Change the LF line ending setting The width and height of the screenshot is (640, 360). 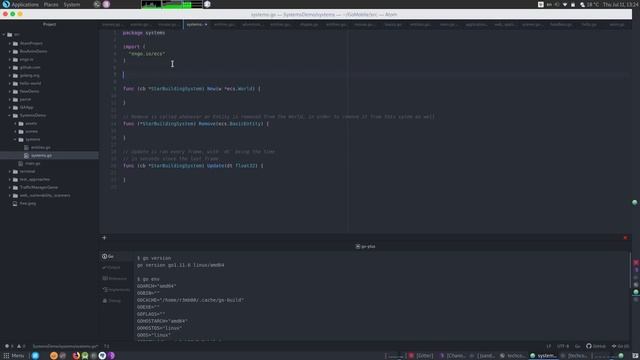pyautogui.click(x=549, y=346)
